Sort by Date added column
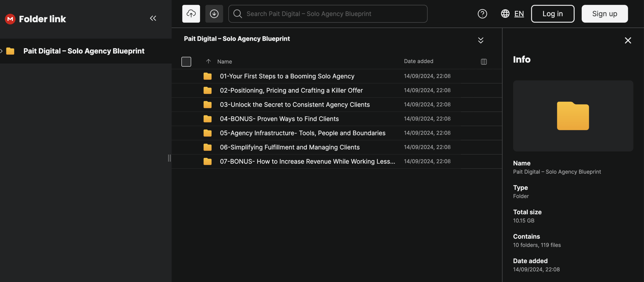This screenshot has width=644, height=282. click(418, 61)
